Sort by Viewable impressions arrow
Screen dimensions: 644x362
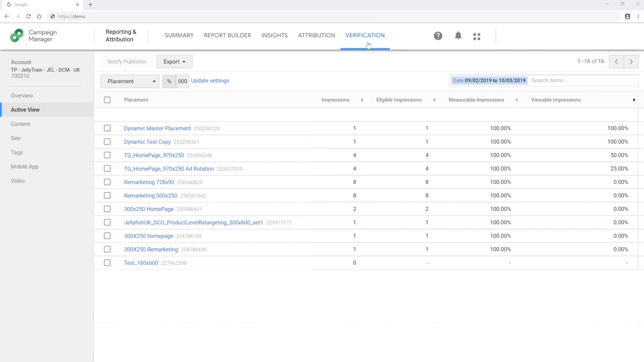(634, 100)
